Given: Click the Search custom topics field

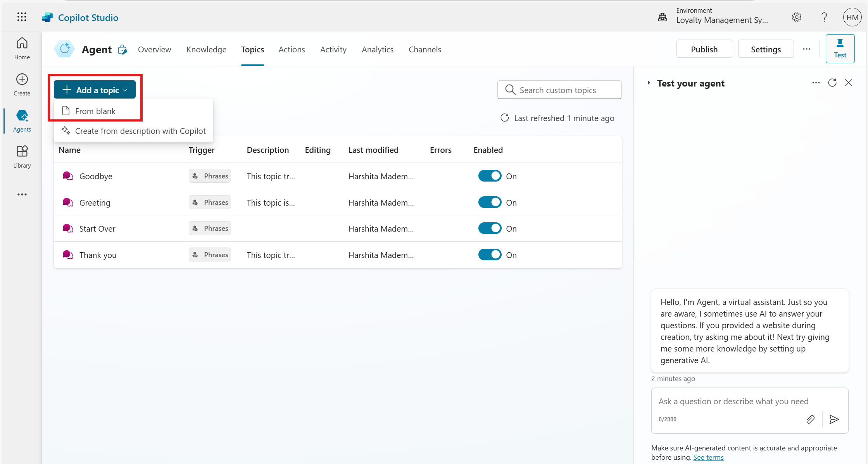Looking at the screenshot, I should pos(559,90).
